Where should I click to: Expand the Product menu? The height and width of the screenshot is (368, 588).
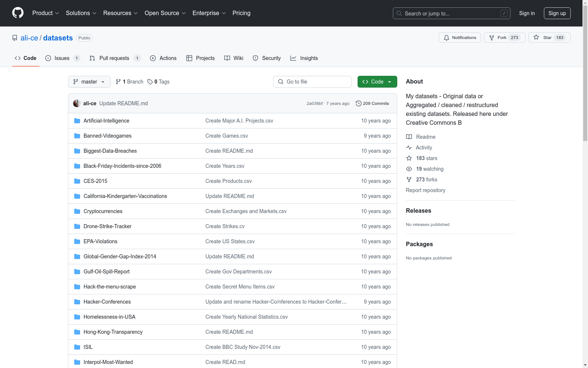(x=46, y=13)
